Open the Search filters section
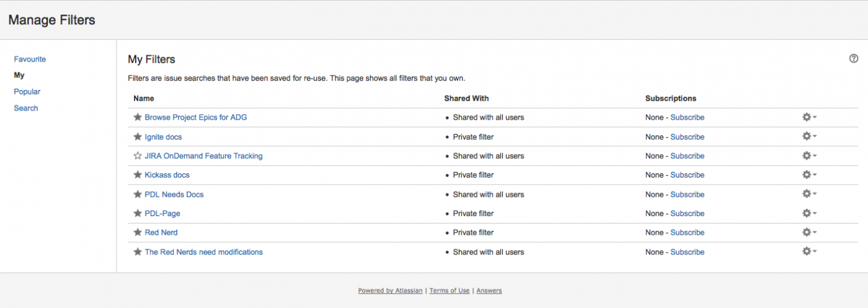 coord(26,108)
